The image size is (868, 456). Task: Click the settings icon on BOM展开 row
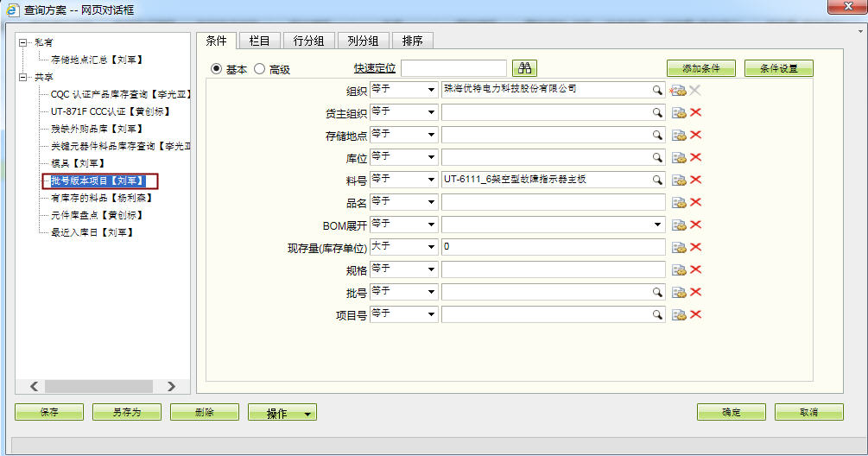pyautogui.click(x=679, y=225)
